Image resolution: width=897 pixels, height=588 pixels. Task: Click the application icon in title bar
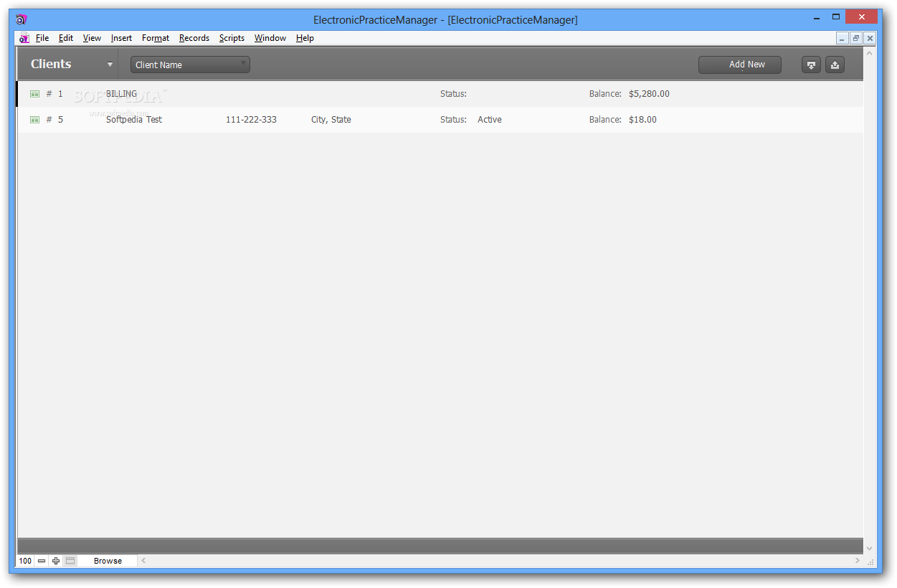[x=21, y=19]
